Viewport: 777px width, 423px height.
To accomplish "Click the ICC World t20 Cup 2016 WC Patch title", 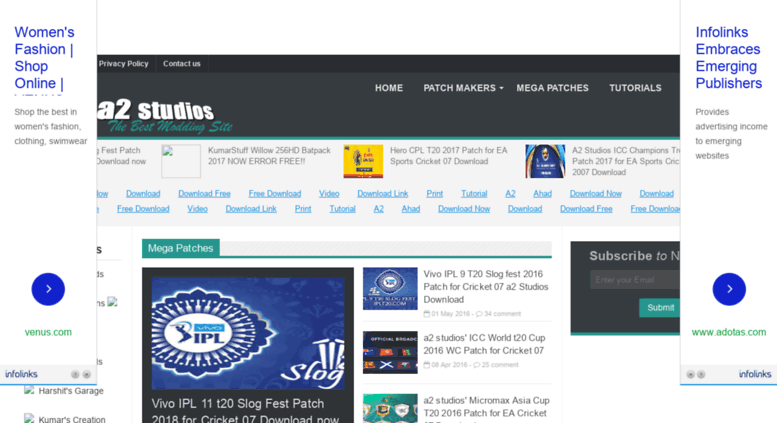I will pos(484,344).
